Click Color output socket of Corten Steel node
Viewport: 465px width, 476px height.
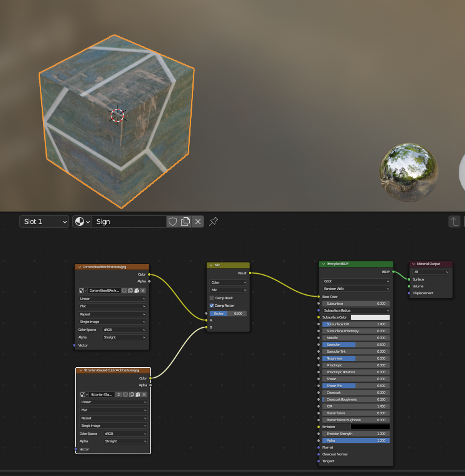(149, 274)
